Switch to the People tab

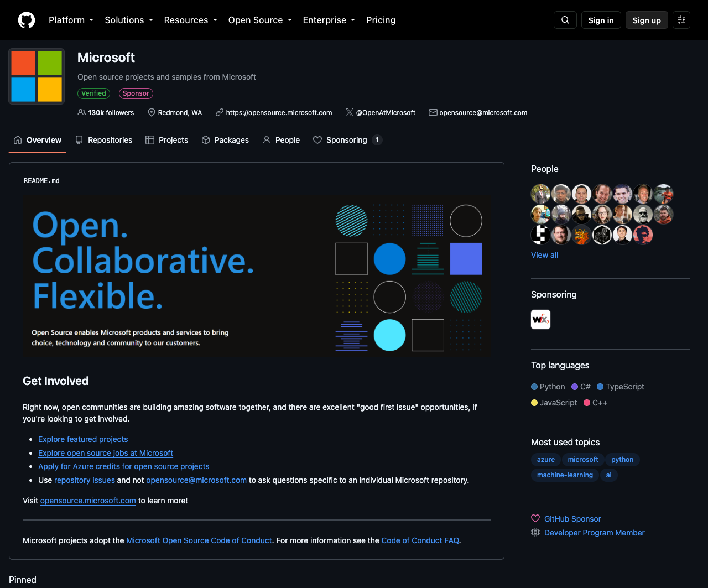[x=282, y=140]
